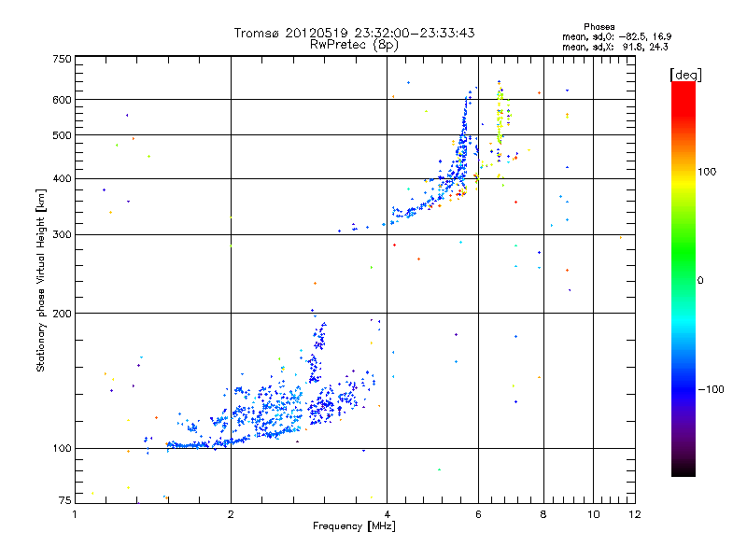Click the y-axis height tick label "100"
Viewport: 747px width, 560px height.
(62, 449)
